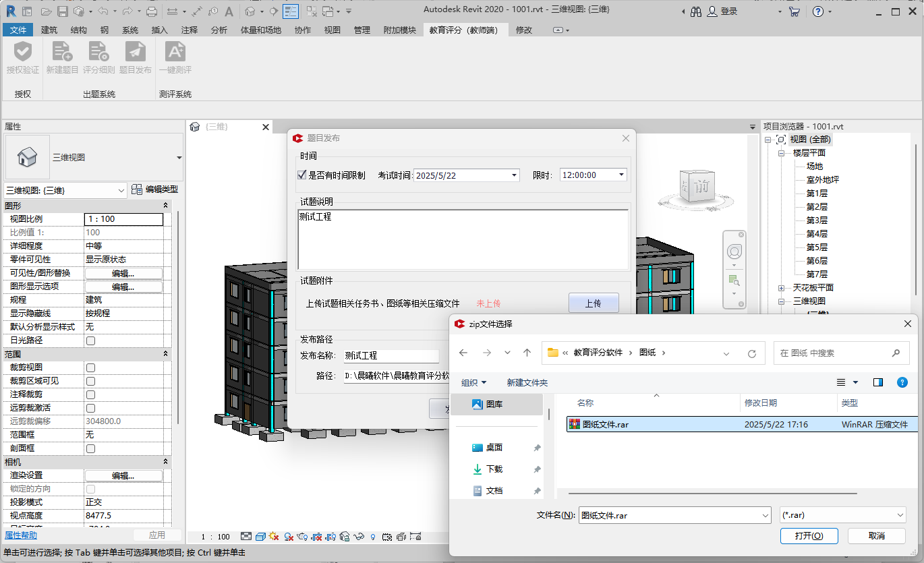924x563 pixels.
Task: Click the 取消 button in zip dialog
Action: pos(877,535)
